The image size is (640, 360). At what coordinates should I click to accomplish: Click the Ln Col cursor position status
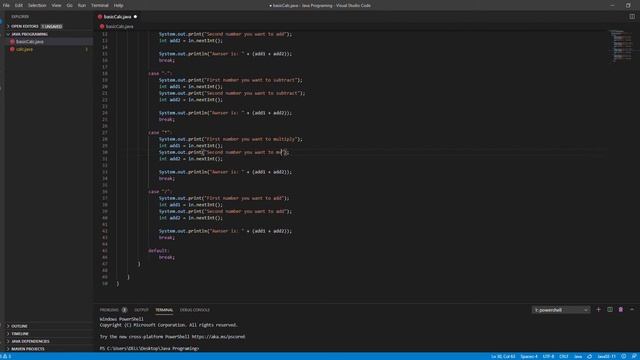coord(503,356)
